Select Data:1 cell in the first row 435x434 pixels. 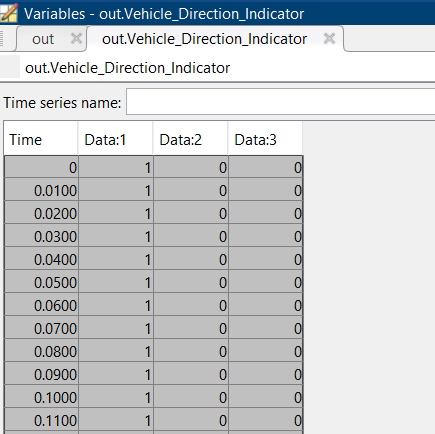coord(116,168)
